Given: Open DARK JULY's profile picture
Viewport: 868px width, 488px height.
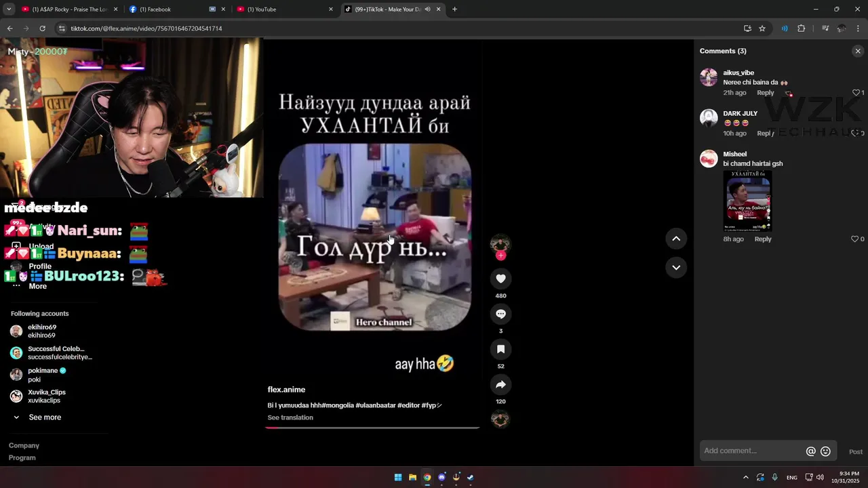Looking at the screenshot, I should 709,118.
